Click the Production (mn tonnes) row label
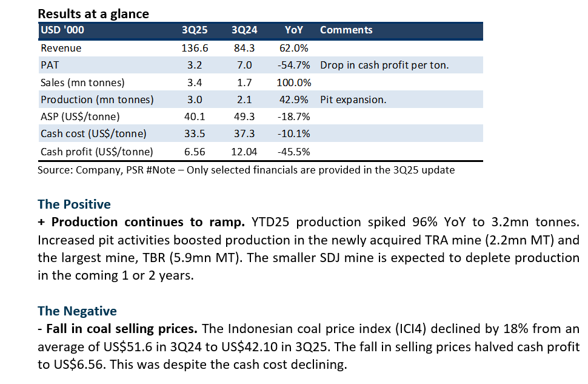This screenshot has height=384, width=588. pos(97,99)
